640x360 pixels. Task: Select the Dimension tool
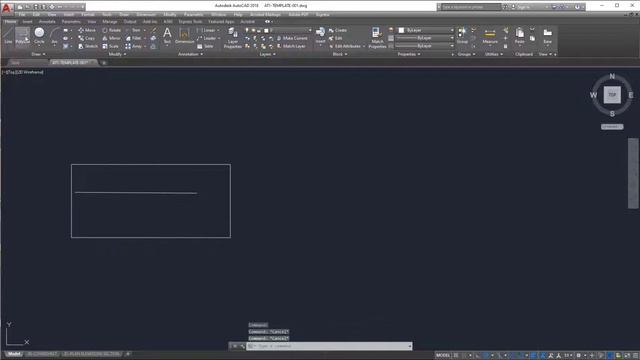click(184, 36)
